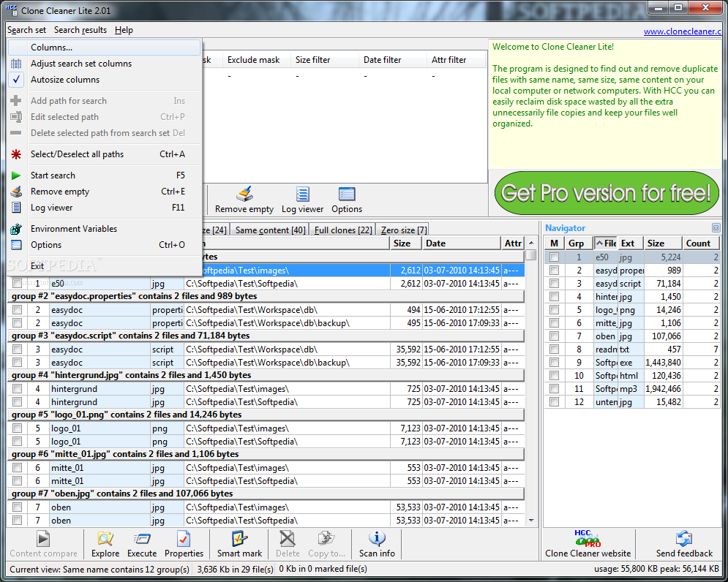Click the Get Pro version for free! button
Screen dimensions: 728x582
[x=607, y=193]
